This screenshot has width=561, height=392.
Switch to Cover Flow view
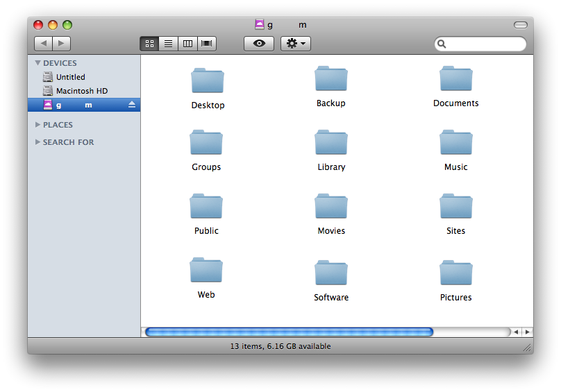(207, 44)
